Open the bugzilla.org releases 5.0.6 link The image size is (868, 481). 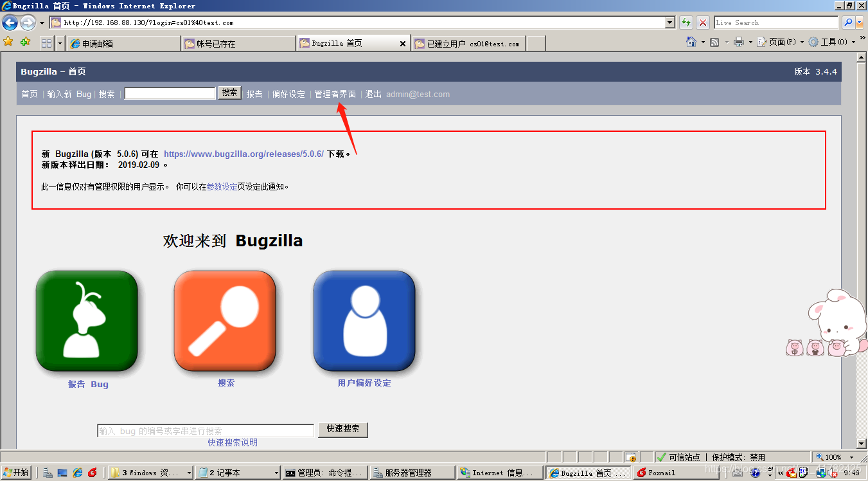tap(244, 154)
